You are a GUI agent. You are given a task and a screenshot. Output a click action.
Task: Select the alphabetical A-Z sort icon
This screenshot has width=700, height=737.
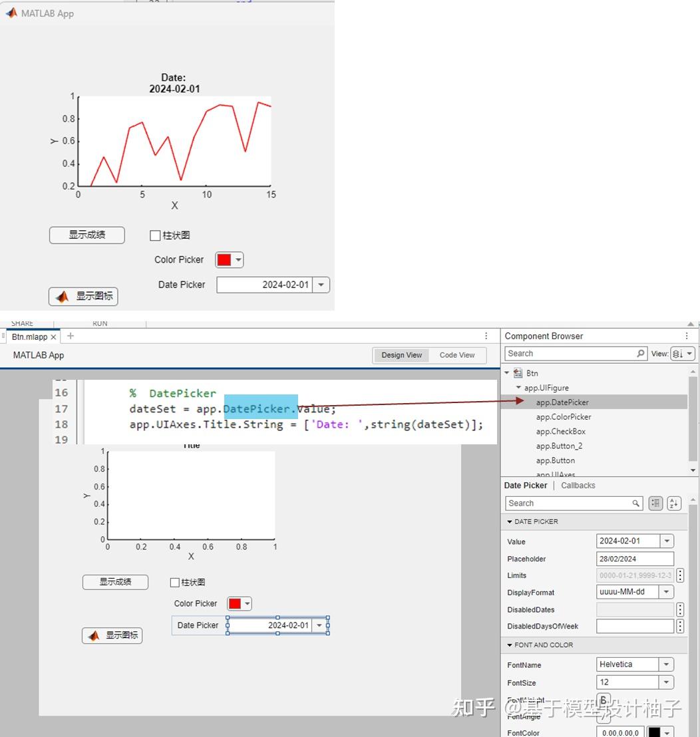[x=673, y=503]
